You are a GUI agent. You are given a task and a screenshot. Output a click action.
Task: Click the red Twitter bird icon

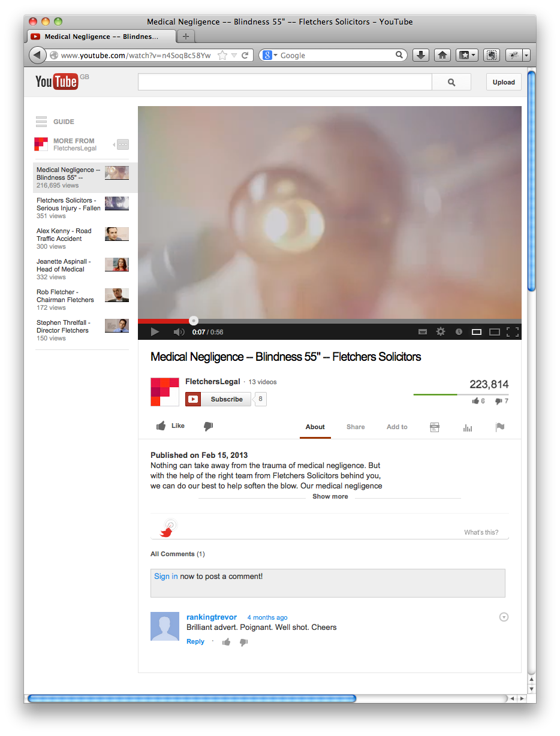tap(166, 531)
